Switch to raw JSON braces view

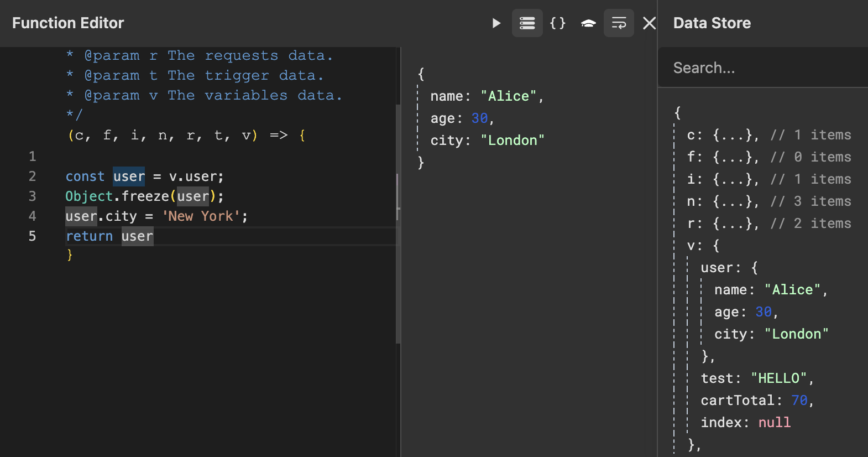[558, 23]
